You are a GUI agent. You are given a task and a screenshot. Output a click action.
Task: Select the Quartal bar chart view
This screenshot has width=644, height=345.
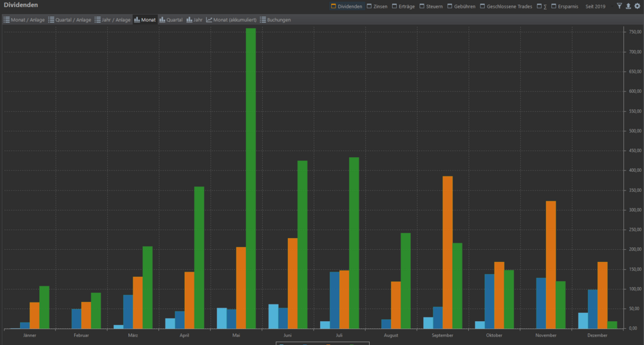(171, 20)
